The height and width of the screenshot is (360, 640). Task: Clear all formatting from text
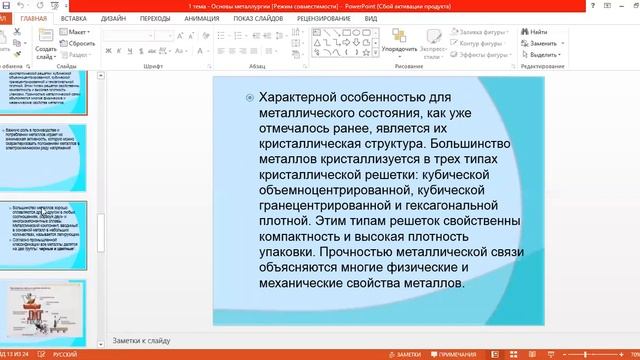pos(206,36)
